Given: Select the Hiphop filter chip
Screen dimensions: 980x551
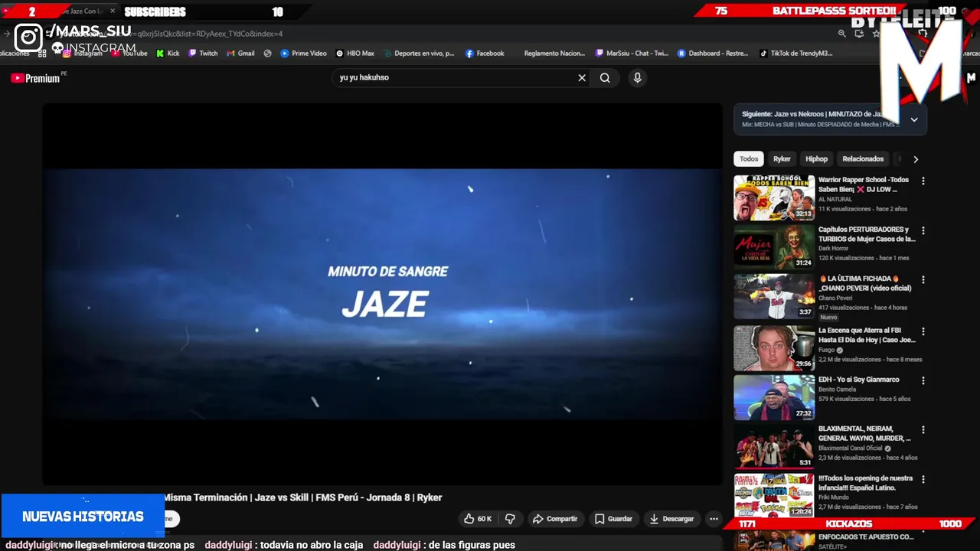Looking at the screenshot, I should click(x=816, y=159).
